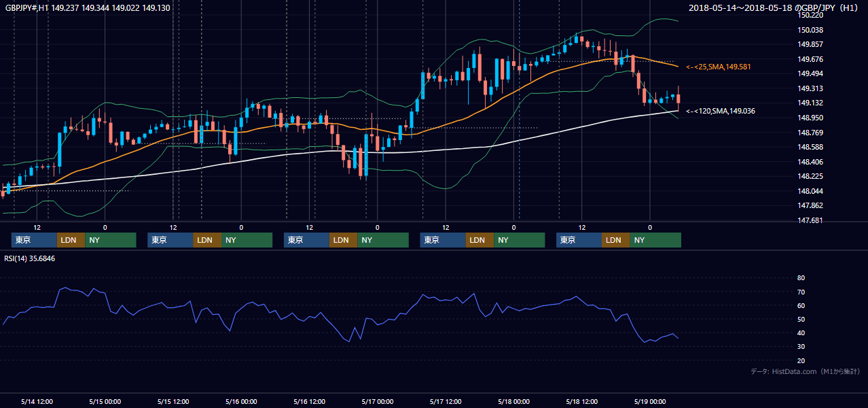
Task: Click time axis label 5/18 00:00
Action: coord(513,401)
